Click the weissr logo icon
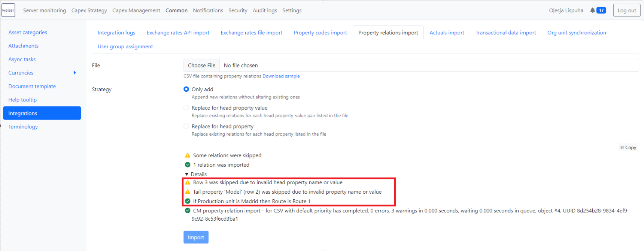This screenshot has height=251, width=644. click(x=8, y=10)
